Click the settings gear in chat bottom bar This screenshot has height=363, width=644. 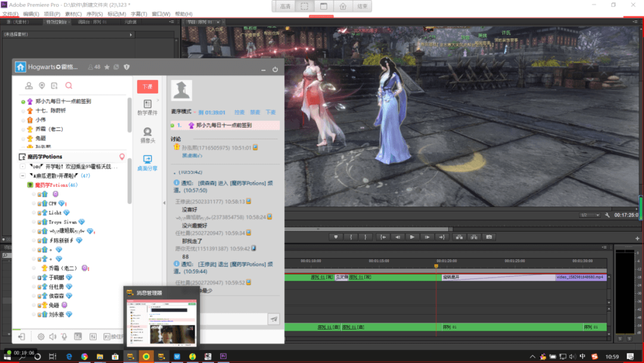click(41, 337)
